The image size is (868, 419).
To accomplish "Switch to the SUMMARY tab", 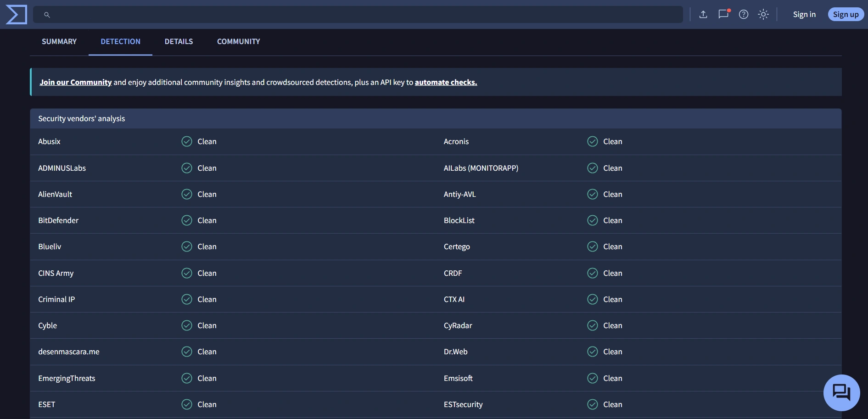I will 59,41.
